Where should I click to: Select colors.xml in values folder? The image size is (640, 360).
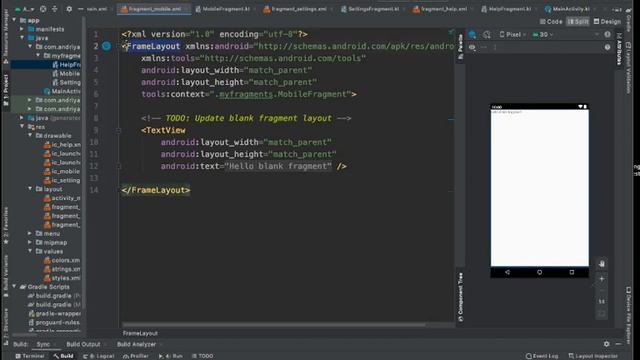[x=62, y=260]
